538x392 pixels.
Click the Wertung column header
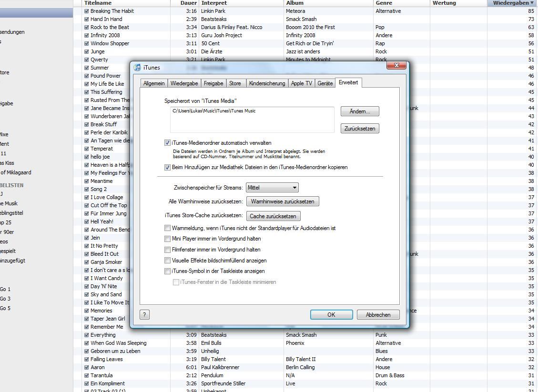458,3
